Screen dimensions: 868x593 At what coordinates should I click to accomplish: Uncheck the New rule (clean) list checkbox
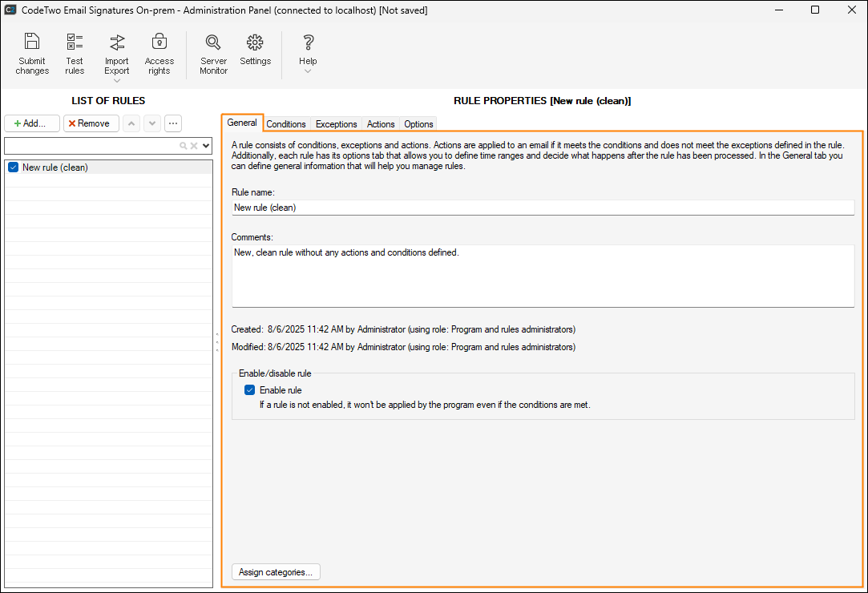(x=14, y=167)
